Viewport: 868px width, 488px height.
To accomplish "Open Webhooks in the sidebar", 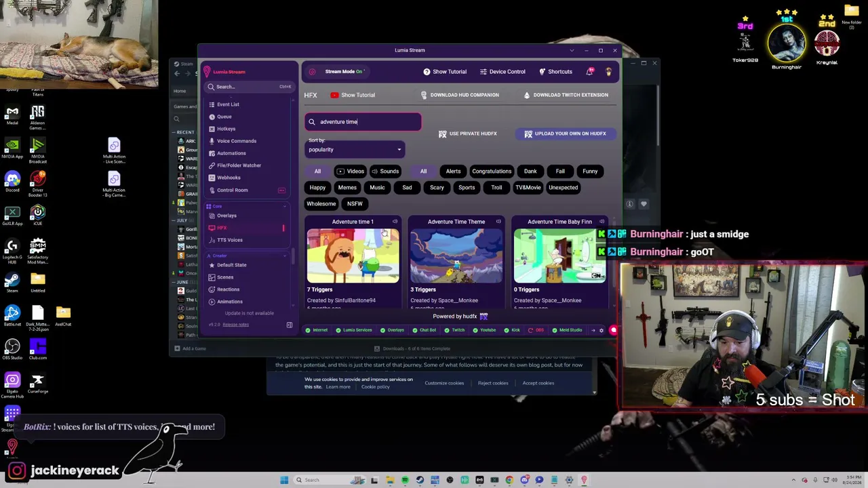I will 229,178.
